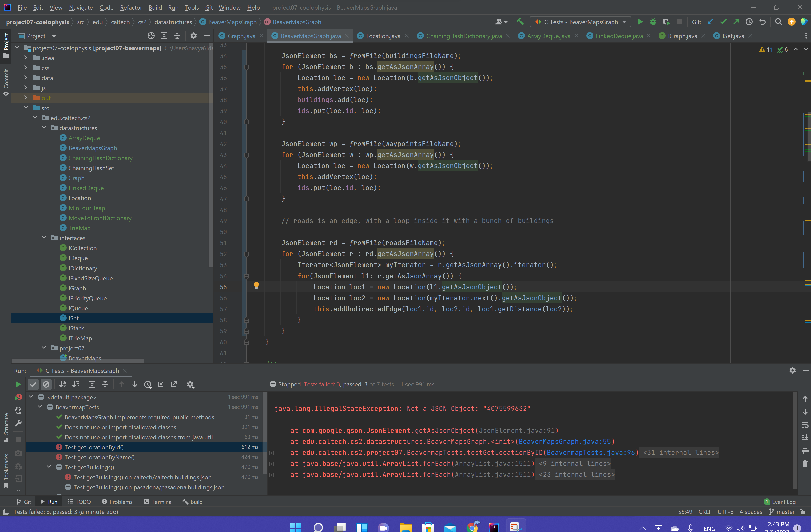Click the Import tests history clock icon
811x532 pixels.
[147, 385]
